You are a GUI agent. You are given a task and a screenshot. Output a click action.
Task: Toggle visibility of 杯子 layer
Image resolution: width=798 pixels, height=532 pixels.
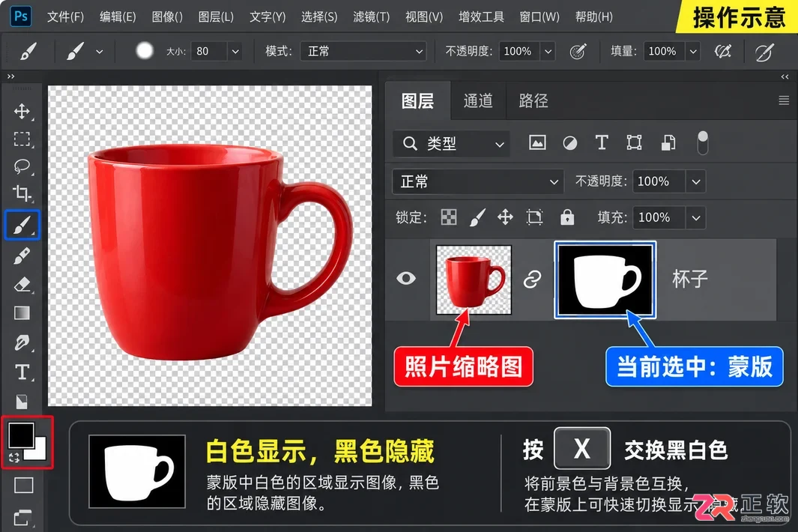406,279
